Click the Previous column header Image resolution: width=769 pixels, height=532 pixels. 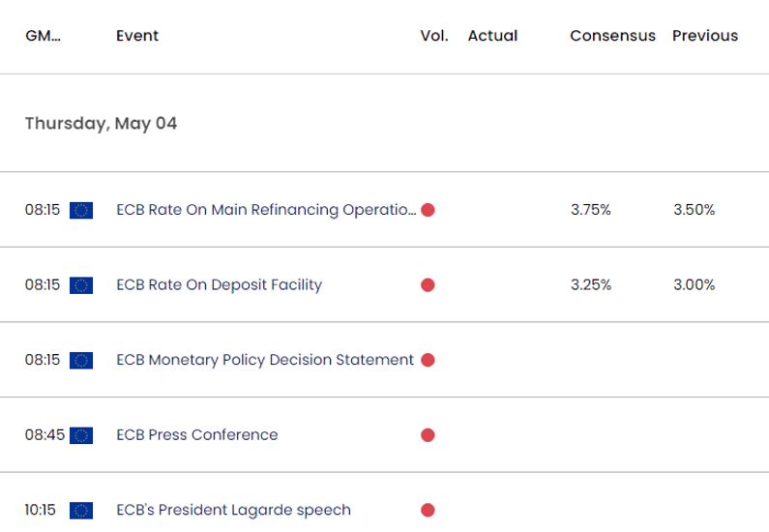pos(705,36)
